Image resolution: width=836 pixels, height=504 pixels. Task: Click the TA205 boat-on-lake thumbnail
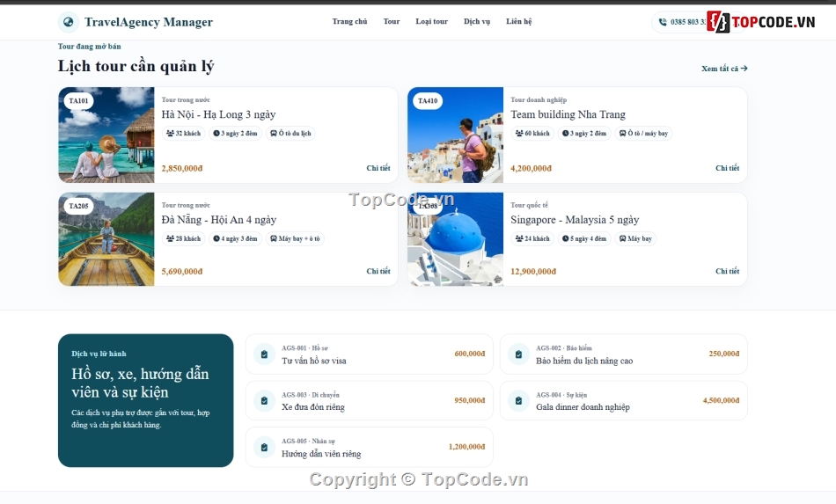click(106, 239)
